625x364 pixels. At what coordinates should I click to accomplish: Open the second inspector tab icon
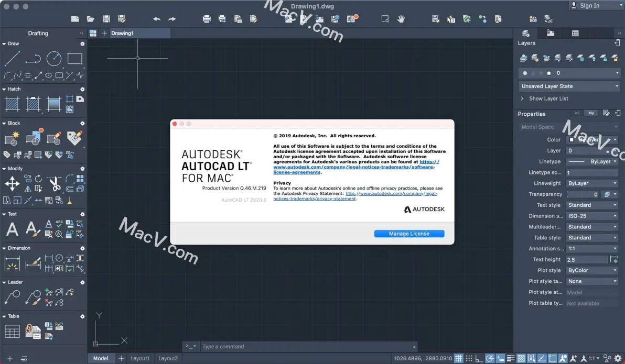550,33
